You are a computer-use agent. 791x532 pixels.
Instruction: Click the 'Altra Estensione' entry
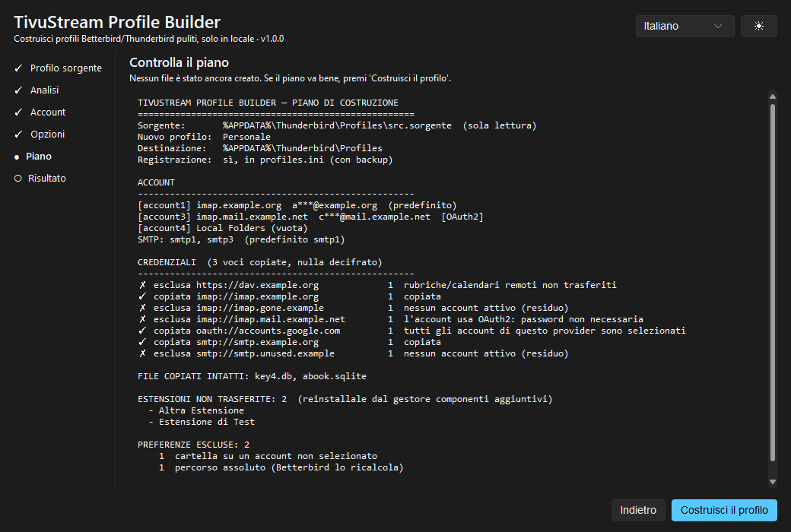point(202,410)
